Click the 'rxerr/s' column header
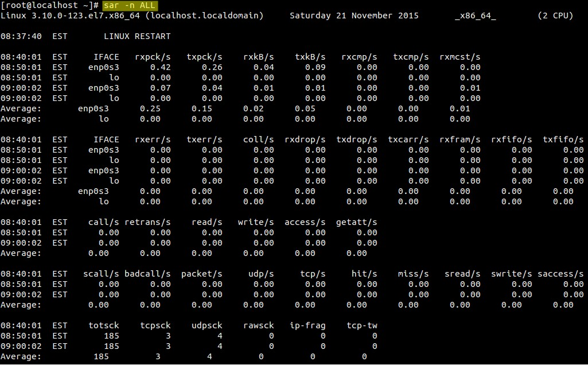The image size is (588, 365). click(x=153, y=139)
